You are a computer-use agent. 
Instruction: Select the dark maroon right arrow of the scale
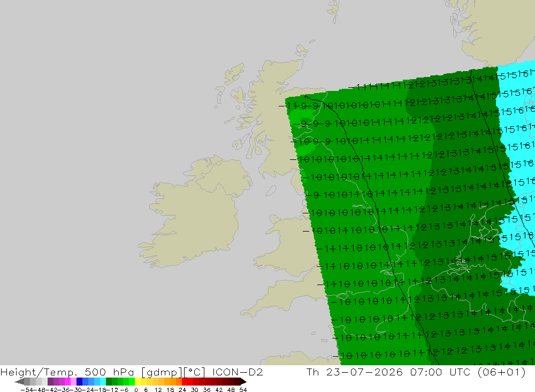243,381
